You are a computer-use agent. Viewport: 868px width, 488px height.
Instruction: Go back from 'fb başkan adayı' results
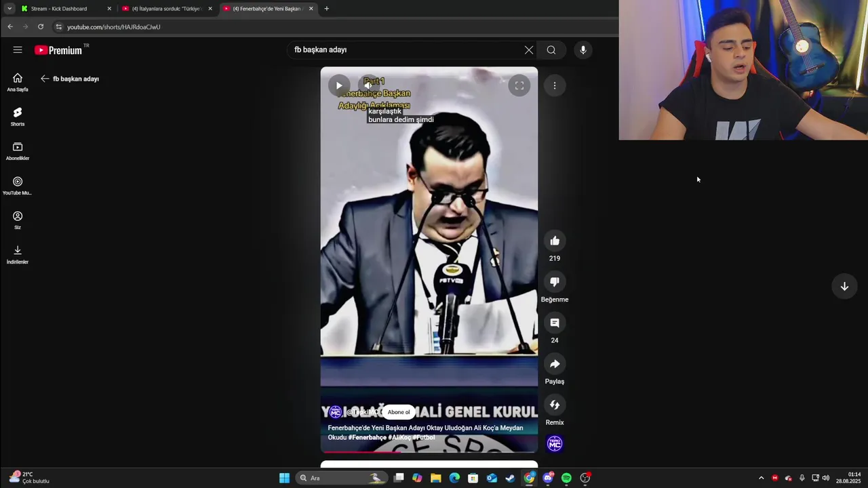(45, 79)
